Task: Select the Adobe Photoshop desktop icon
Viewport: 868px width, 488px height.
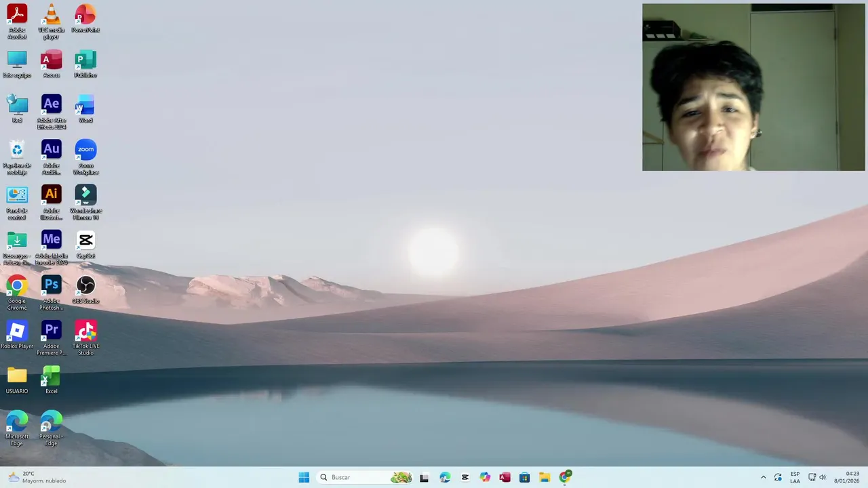Action: (x=52, y=292)
